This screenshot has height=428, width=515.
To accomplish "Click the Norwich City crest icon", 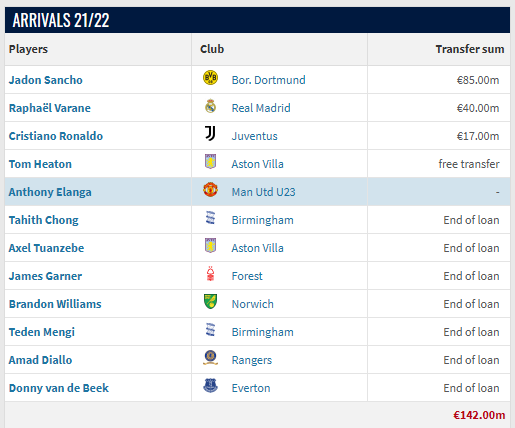I will [x=210, y=302].
